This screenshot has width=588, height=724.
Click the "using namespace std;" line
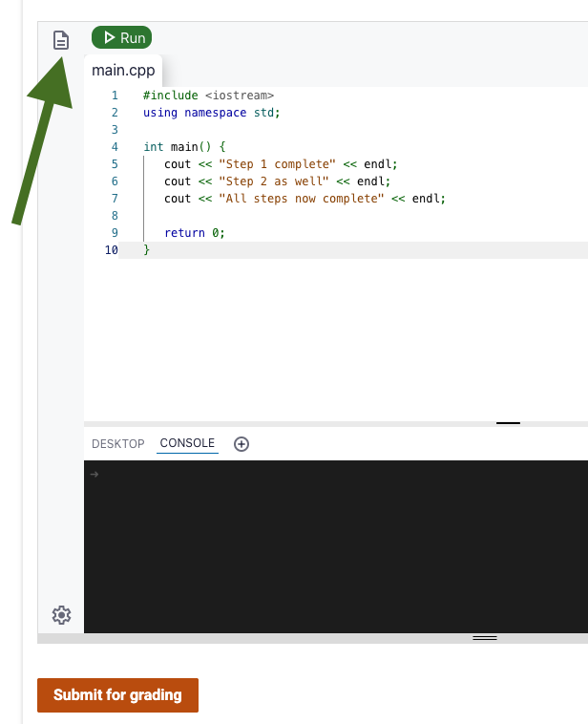point(211,113)
